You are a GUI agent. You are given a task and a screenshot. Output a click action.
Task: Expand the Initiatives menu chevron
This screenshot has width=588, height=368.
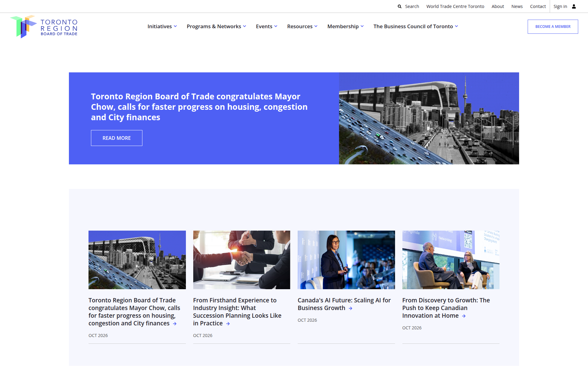tap(175, 26)
